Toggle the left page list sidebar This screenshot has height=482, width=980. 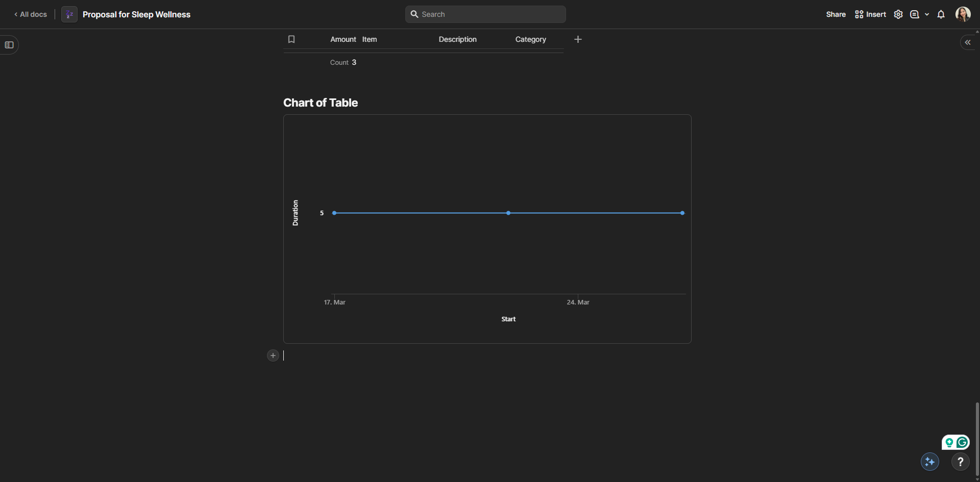click(9, 45)
